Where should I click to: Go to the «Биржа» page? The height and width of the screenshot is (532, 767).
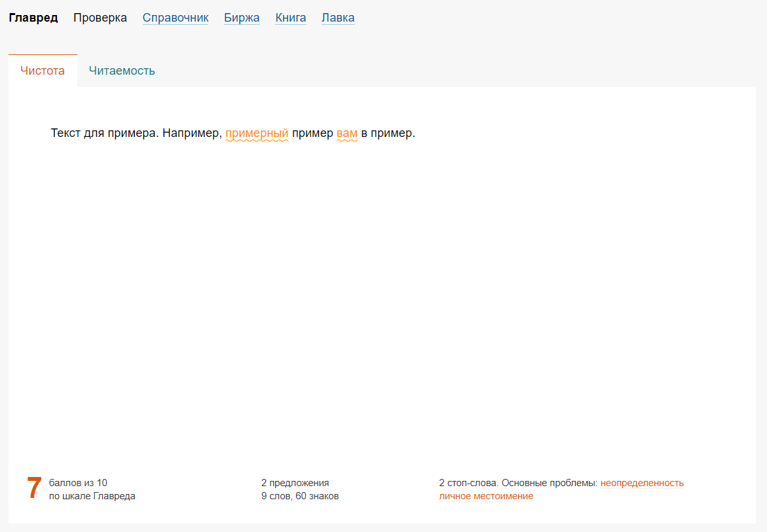point(242,18)
